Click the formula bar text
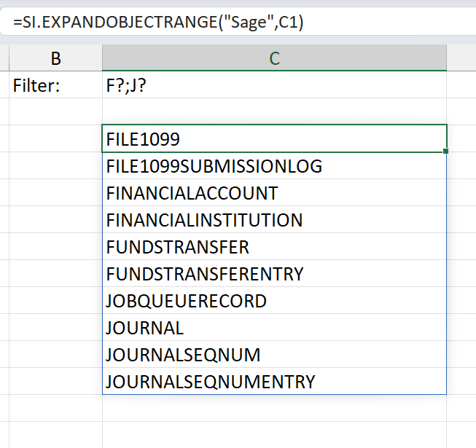Image resolution: width=476 pixels, height=448 pixels. pyautogui.click(x=158, y=23)
